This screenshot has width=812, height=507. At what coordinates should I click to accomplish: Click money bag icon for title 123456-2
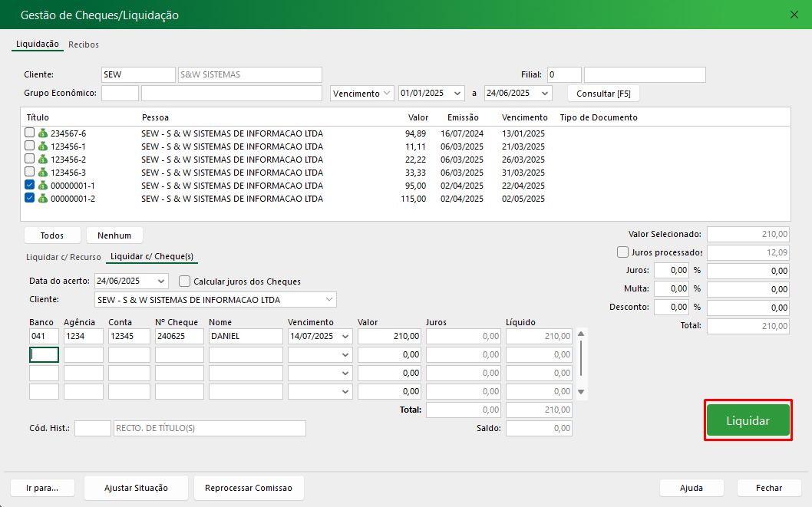tap(43, 160)
